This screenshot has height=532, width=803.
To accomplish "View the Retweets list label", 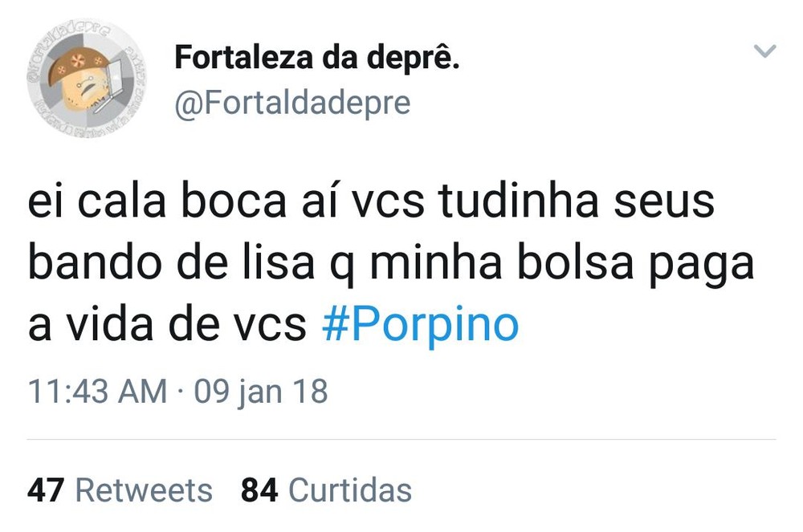I will click(x=144, y=489).
